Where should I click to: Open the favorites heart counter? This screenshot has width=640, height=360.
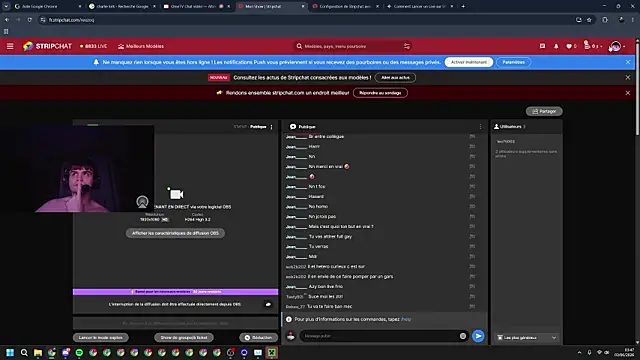point(571,46)
